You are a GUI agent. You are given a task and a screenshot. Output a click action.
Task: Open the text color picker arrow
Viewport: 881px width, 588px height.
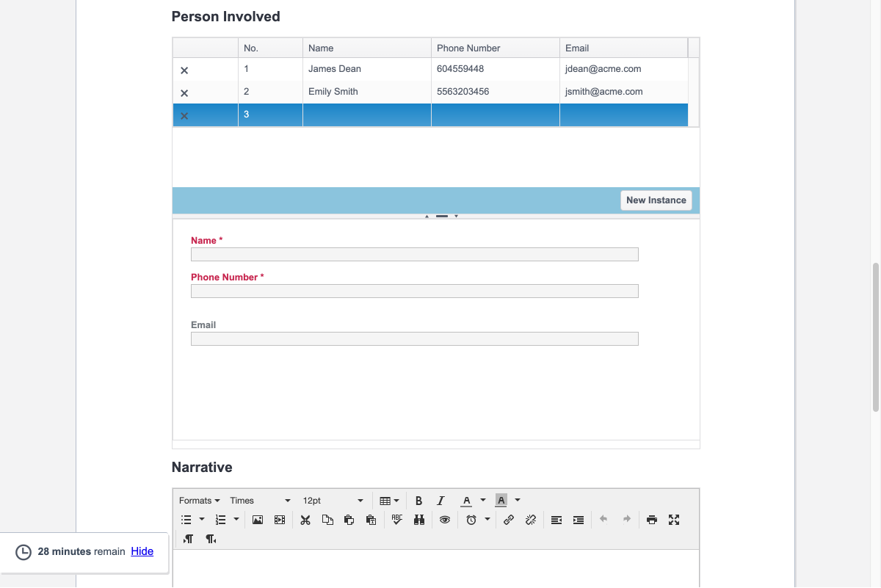(483, 501)
